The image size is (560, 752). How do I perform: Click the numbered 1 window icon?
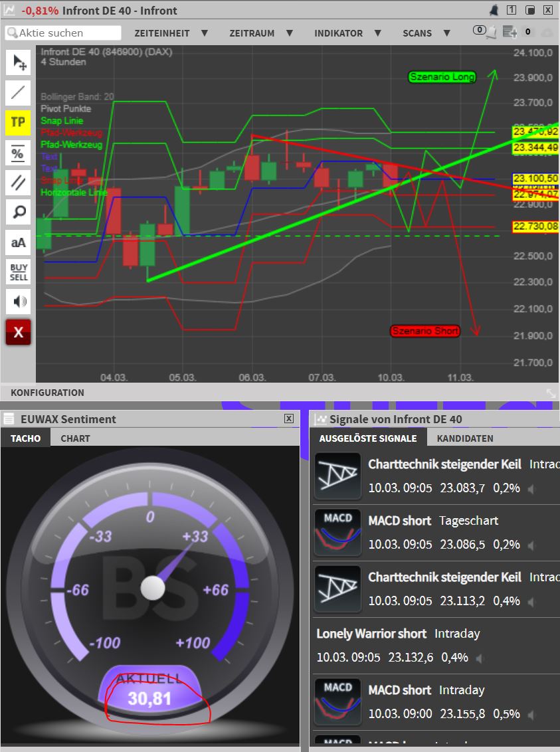[512, 10]
